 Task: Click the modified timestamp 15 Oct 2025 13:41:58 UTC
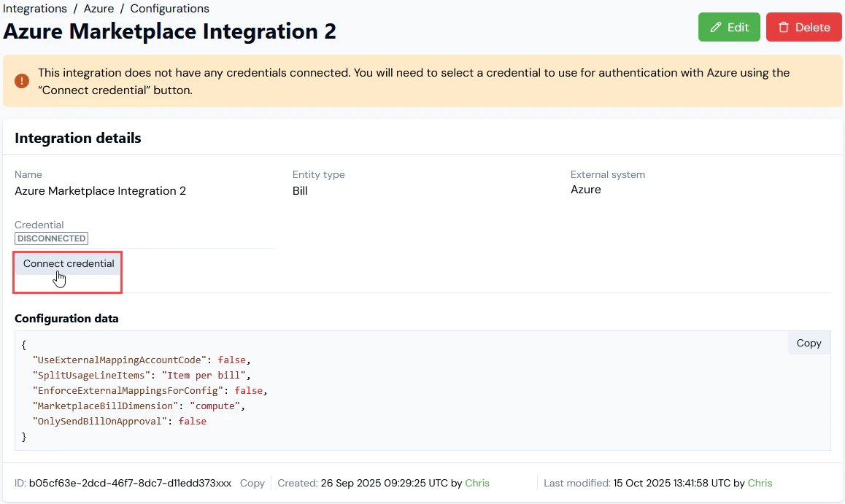pyautogui.click(x=672, y=483)
